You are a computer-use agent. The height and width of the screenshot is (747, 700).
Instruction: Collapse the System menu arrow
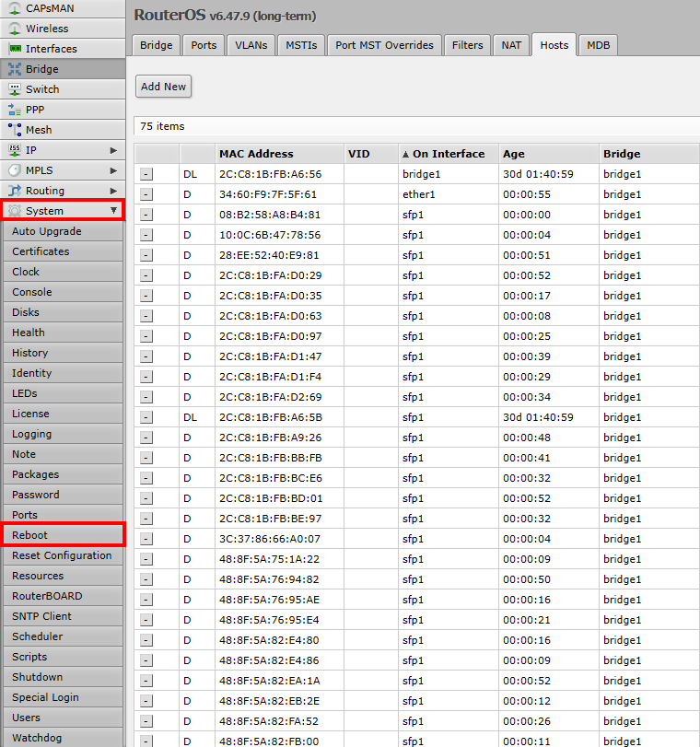113,211
